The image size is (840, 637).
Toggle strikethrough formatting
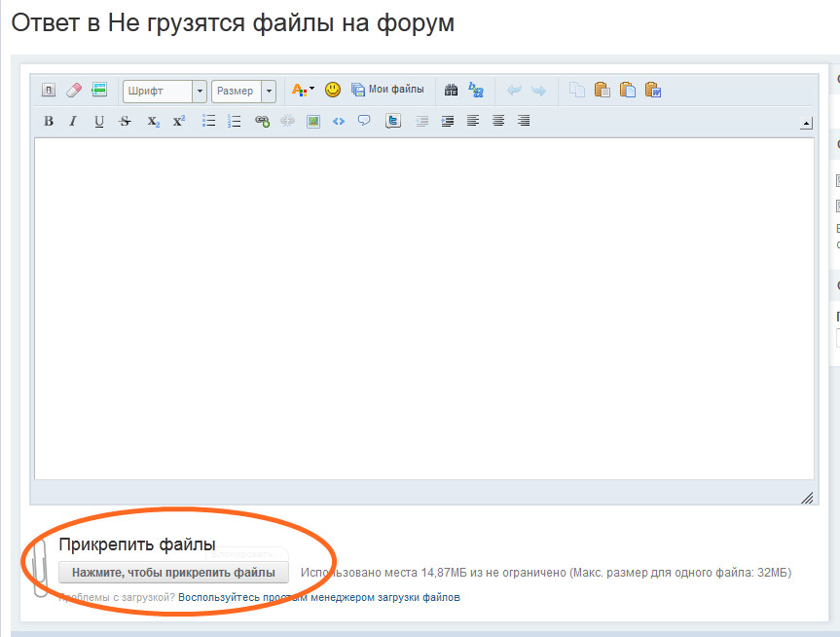(x=125, y=121)
